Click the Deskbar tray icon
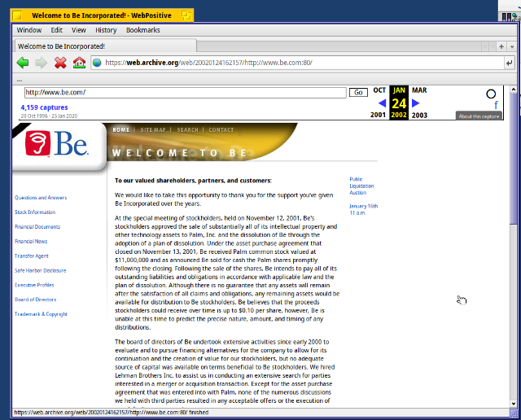Screen dimensions: 521x420 pos(510,16)
